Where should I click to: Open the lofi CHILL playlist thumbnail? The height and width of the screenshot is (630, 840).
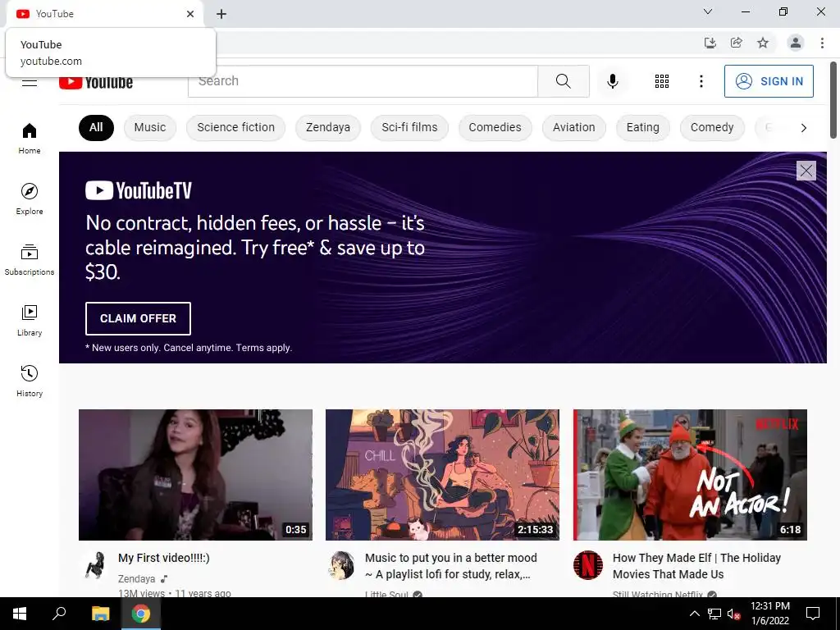click(x=442, y=475)
